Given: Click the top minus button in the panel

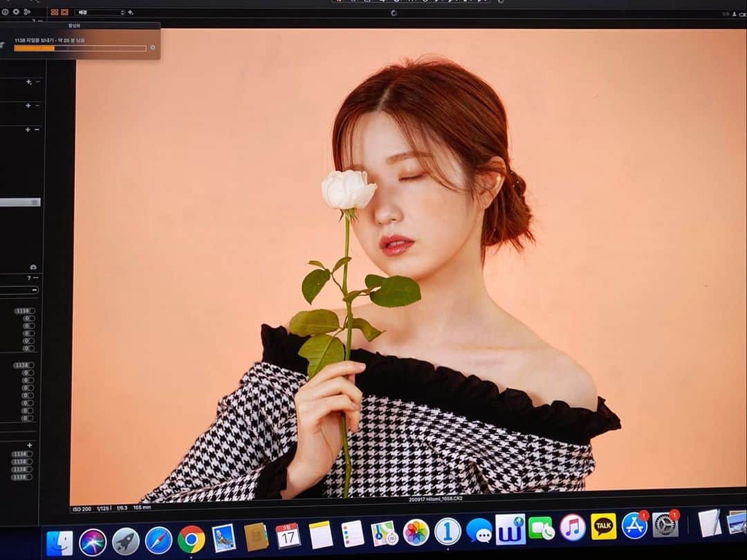Looking at the screenshot, I should [x=38, y=82].
